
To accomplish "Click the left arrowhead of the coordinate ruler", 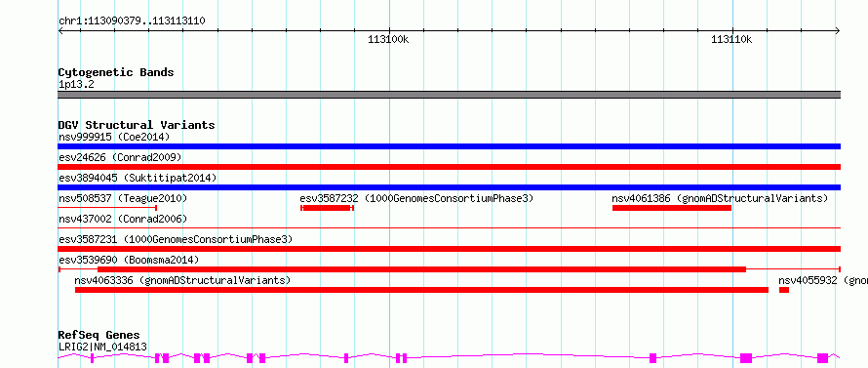I will [60, 31].
